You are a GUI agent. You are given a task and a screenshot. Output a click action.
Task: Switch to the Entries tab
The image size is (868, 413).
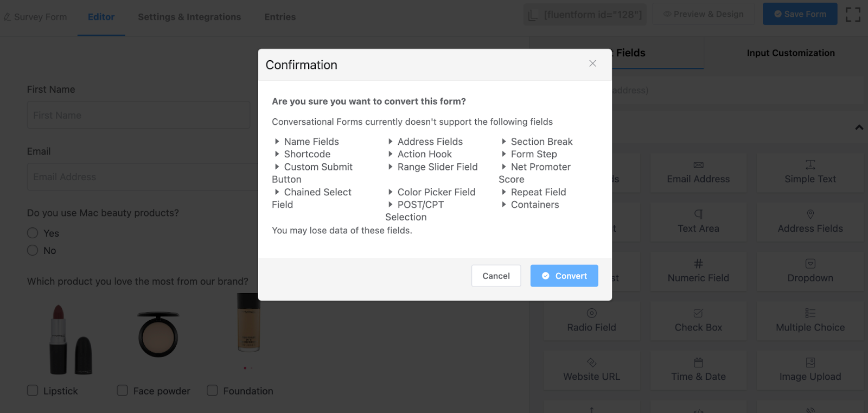coord(280,17)
